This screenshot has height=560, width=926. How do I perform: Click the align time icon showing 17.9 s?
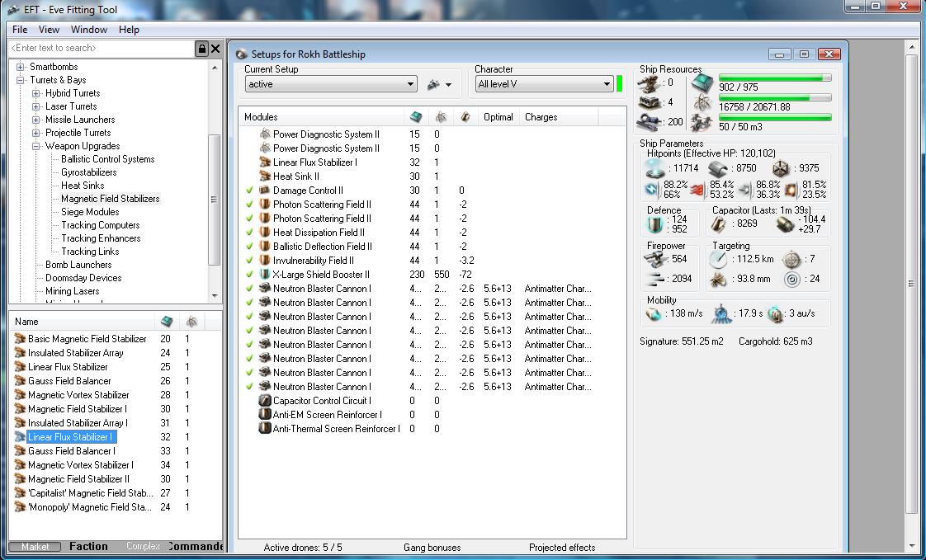(x=721, y=314)
